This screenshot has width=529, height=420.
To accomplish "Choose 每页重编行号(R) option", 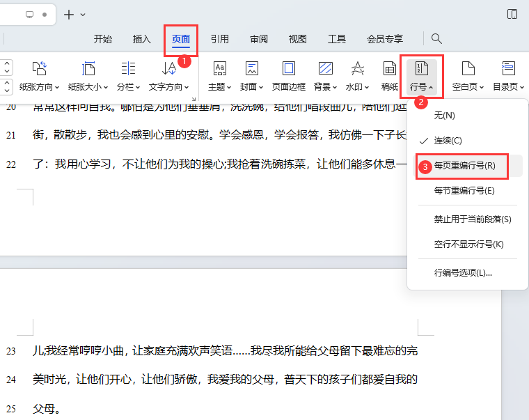I will click(x=468, y=166).
